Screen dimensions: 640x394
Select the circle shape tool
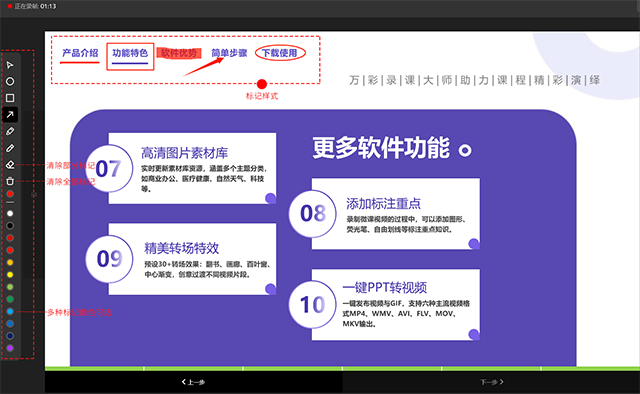[10, 81]
